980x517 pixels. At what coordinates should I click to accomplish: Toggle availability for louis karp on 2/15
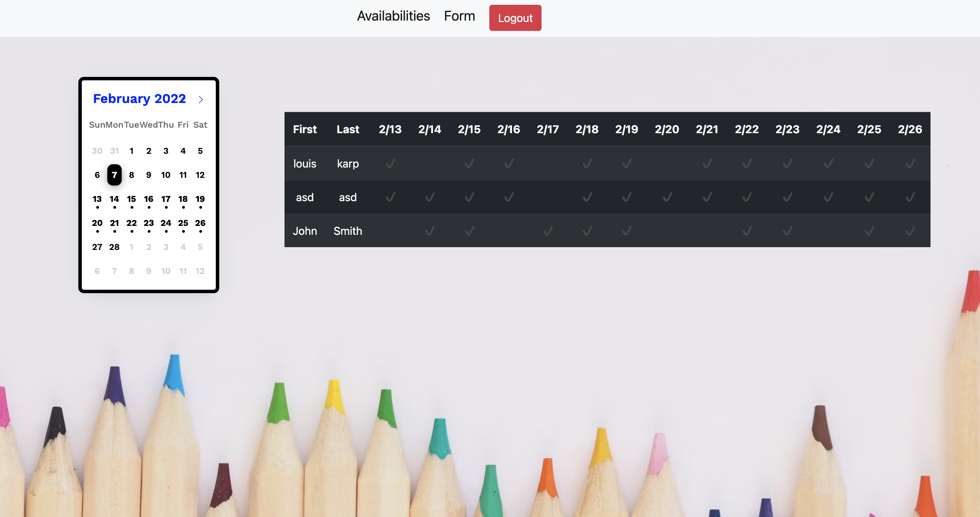(469, 163)
